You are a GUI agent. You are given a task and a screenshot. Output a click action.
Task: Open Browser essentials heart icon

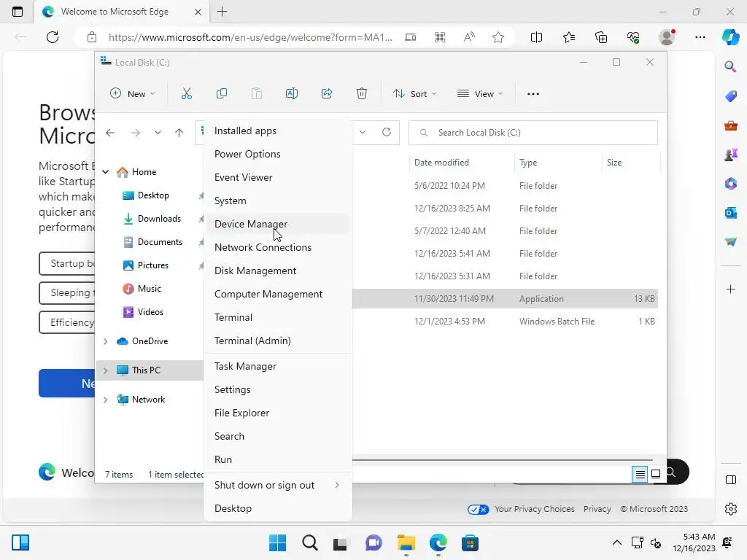pyautogui.click(x=633, y=37)
